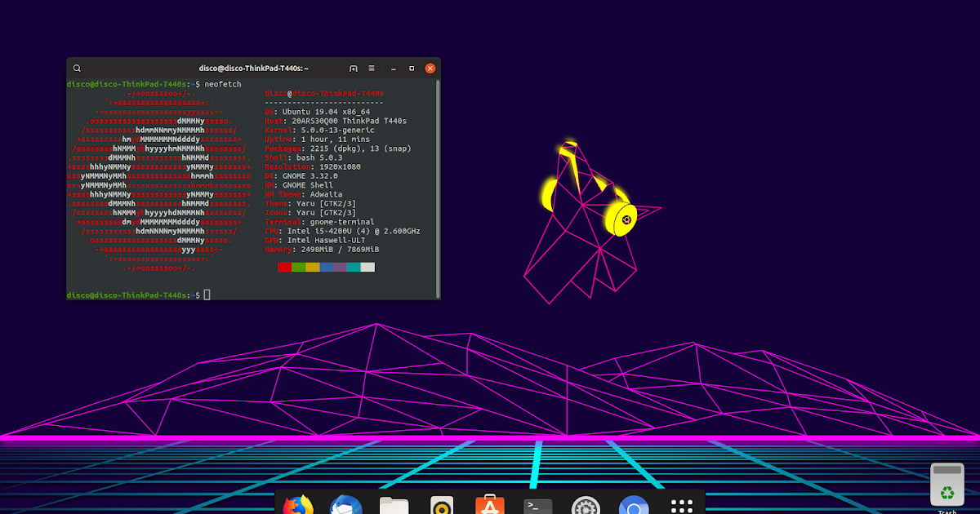The image size is (980, 514).
Task: Open the Files icon in the dock
Action: pos(394,506)
